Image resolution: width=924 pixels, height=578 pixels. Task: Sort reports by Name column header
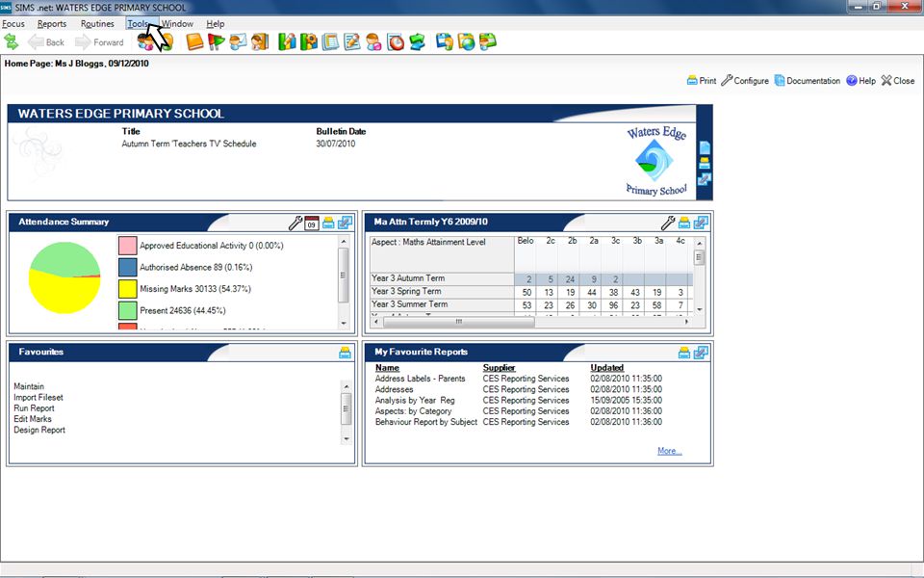point(387,367)
